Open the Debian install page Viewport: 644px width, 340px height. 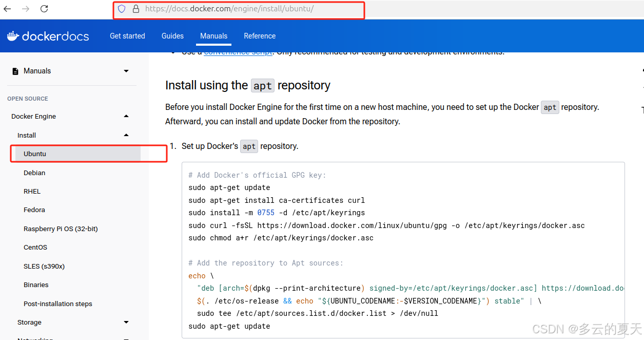click(x=34, y=173)
